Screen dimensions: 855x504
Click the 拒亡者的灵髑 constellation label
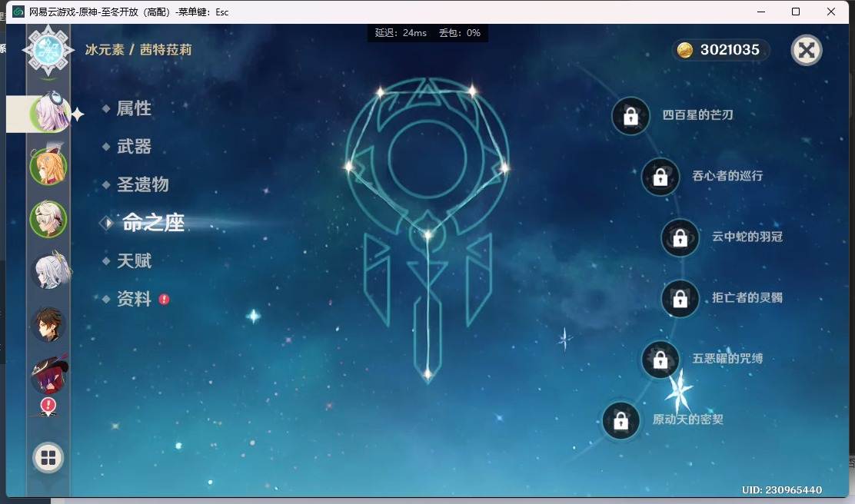pos(747,297)
